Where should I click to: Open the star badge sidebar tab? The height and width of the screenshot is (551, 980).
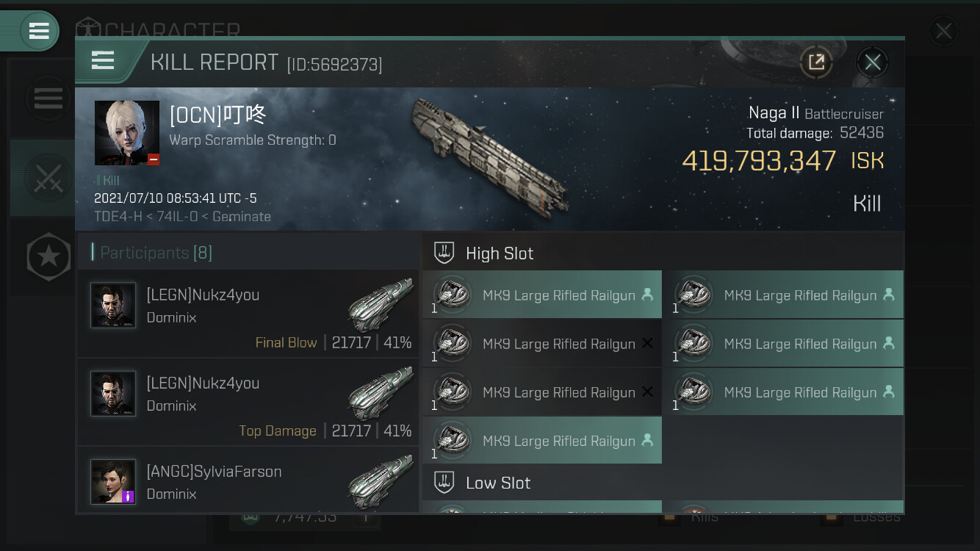48,256
